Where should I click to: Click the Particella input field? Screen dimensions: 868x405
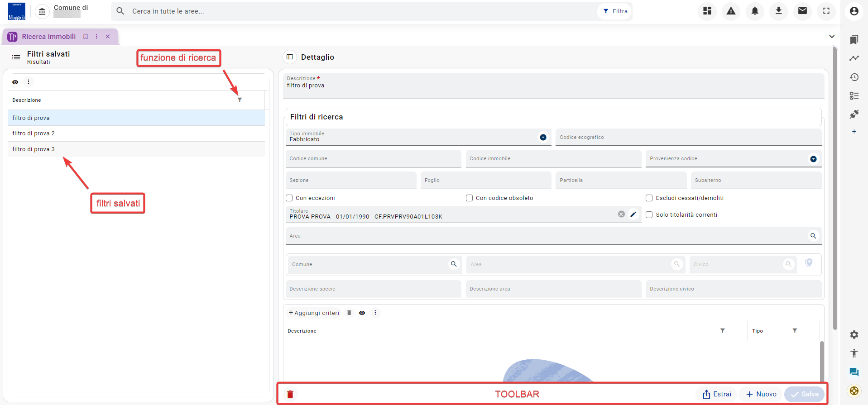click(621, 180)
